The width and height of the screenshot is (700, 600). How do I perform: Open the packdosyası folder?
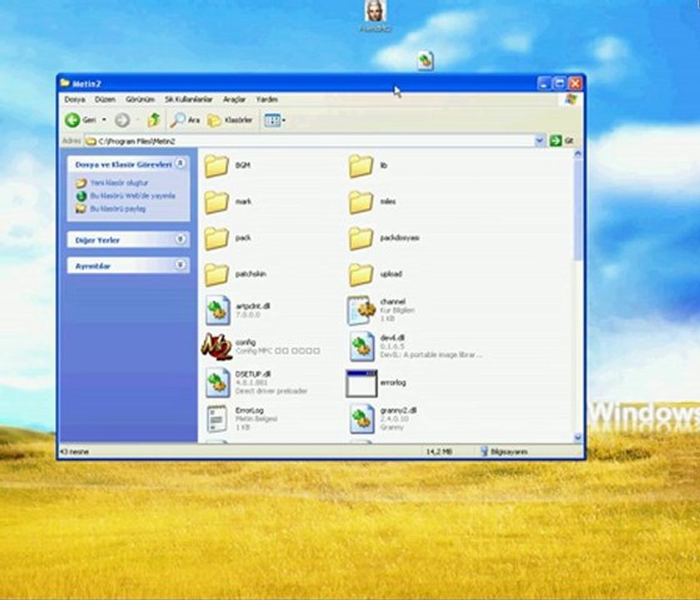pos(361,238)
